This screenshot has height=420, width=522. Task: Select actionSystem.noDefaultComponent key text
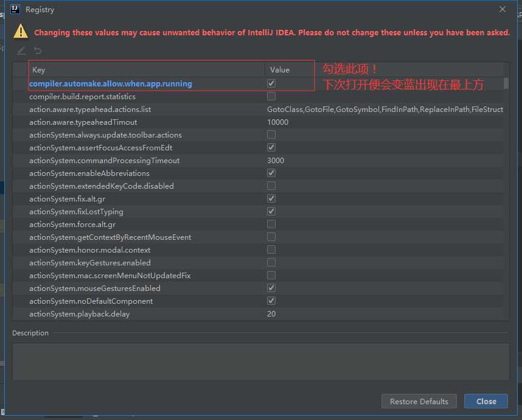(x=91, y=301)
